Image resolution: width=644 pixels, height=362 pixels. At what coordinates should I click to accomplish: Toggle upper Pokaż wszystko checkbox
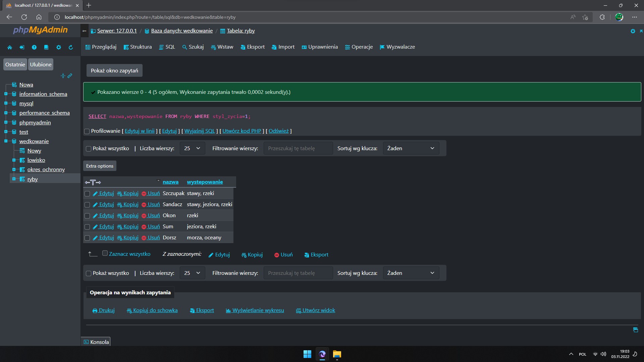coord(89,149)
